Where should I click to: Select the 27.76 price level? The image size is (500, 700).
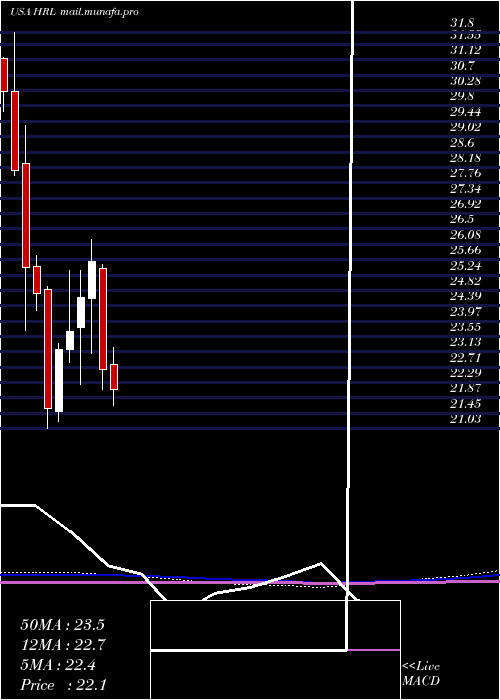pos(466,174)
